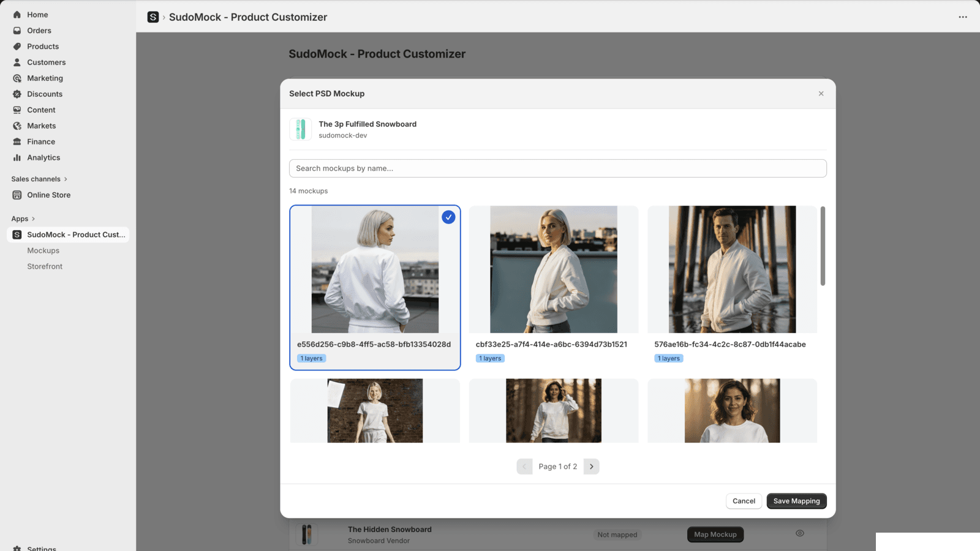This screenshot has width=980, height=551.
Task: Deselect the checked mockup e556d256
Action: 448,217
